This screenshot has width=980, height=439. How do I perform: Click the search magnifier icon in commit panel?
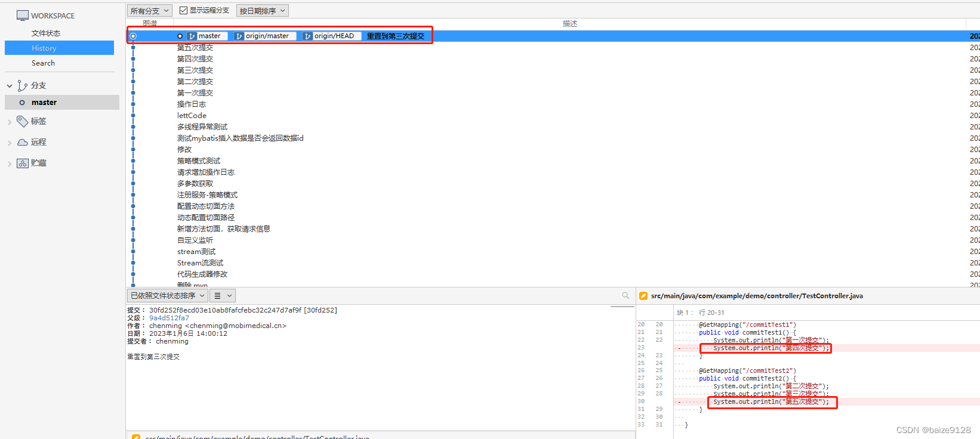625,295
